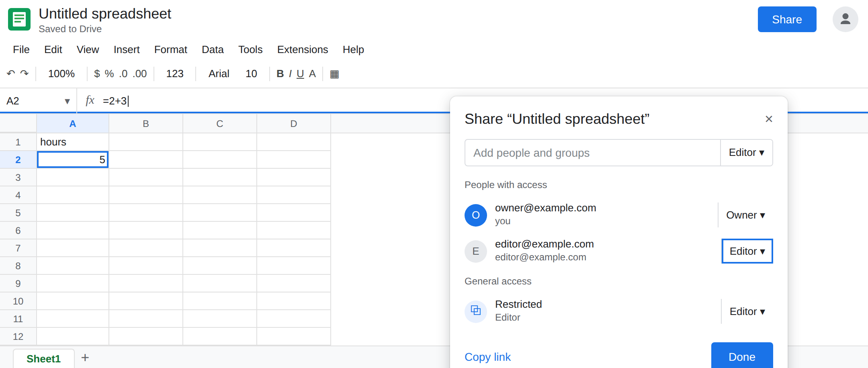The image size is (868, 368).
Task: Open the account profile avatar
Action: point(845,19)
